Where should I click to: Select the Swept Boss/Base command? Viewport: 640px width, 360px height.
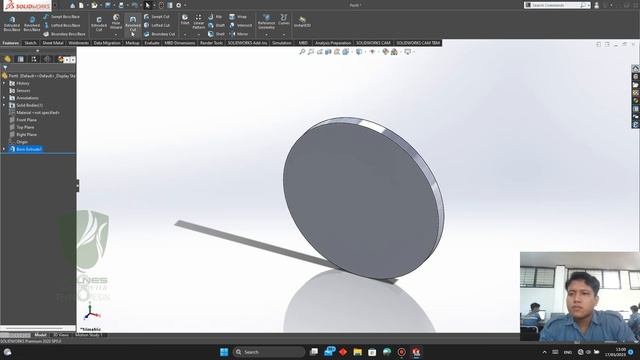pos(61,17)
